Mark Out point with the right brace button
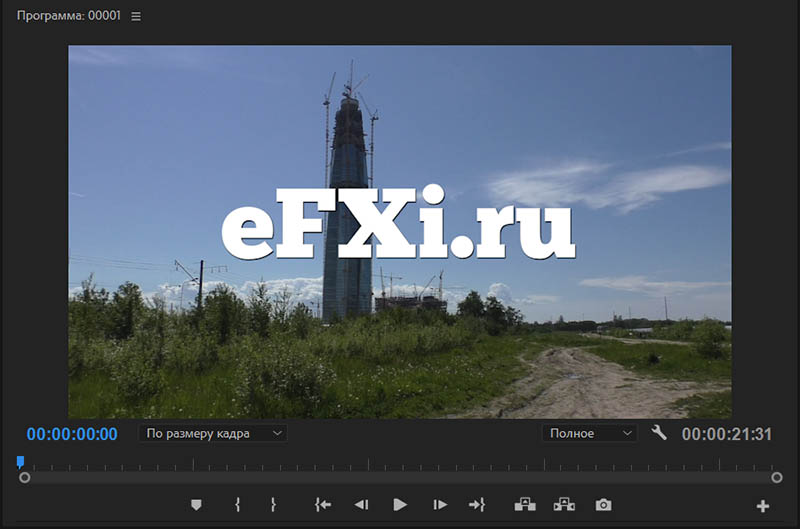800x529 pixels. coord(273,505)
